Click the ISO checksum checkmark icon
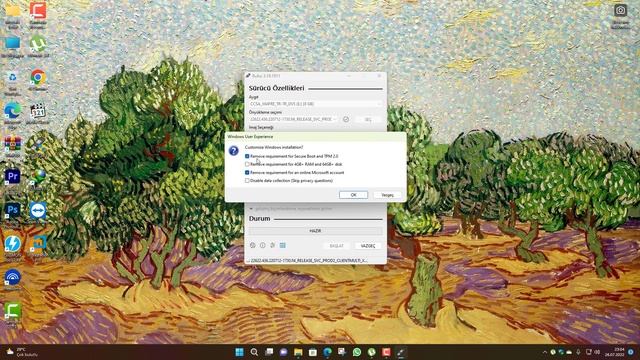 coord(346,119)
